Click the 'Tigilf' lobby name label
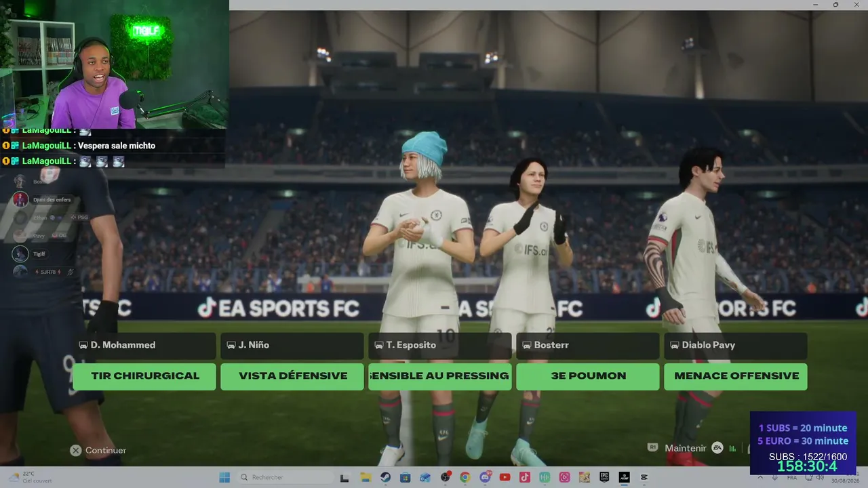The height and width of the screenshot is (488, 868). pyautogui.click(x=39, y=253)
